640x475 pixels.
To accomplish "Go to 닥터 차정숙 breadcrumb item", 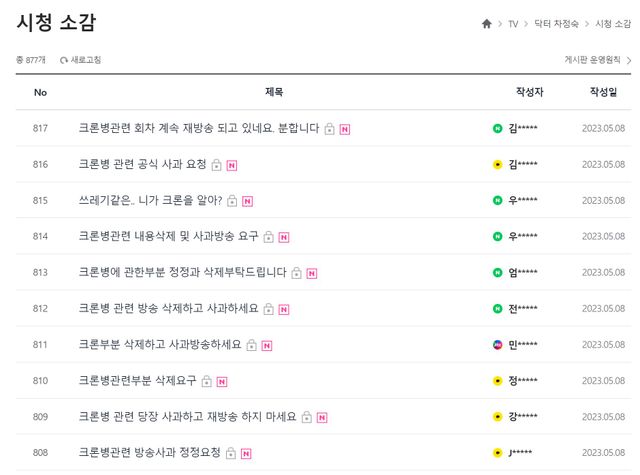I will coord(553,23).
